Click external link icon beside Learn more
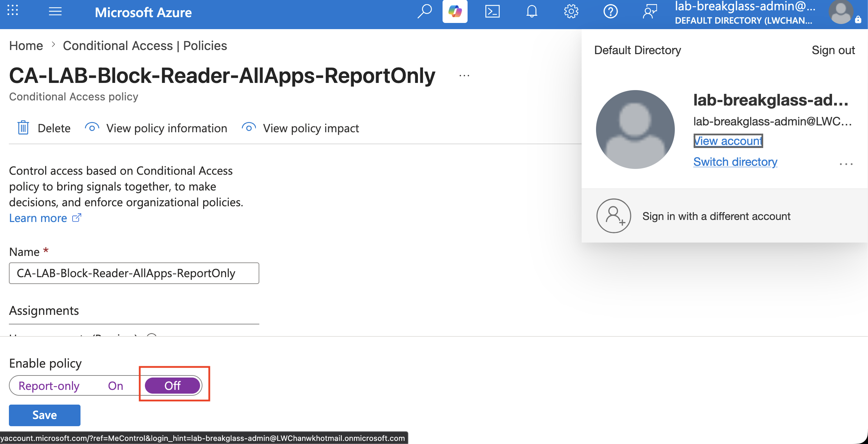The width and height of the screenshot is (868, 444). tap(77, 218)
